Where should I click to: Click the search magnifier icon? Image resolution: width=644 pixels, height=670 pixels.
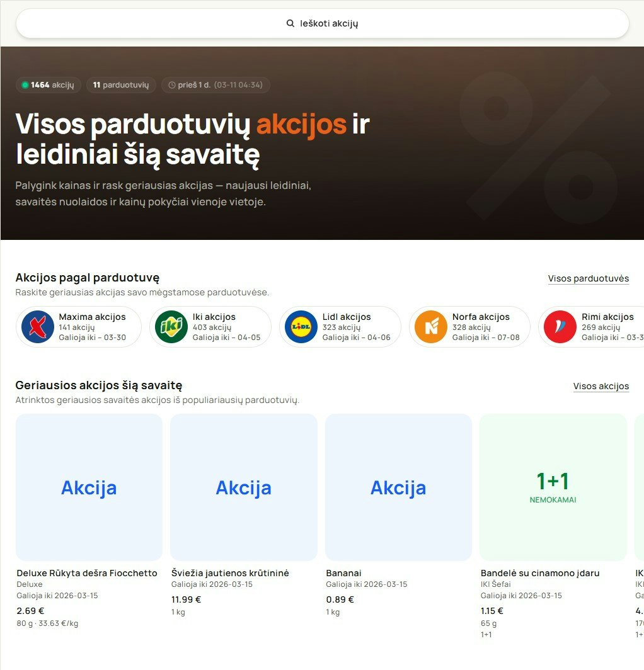[x=290, y=23]
